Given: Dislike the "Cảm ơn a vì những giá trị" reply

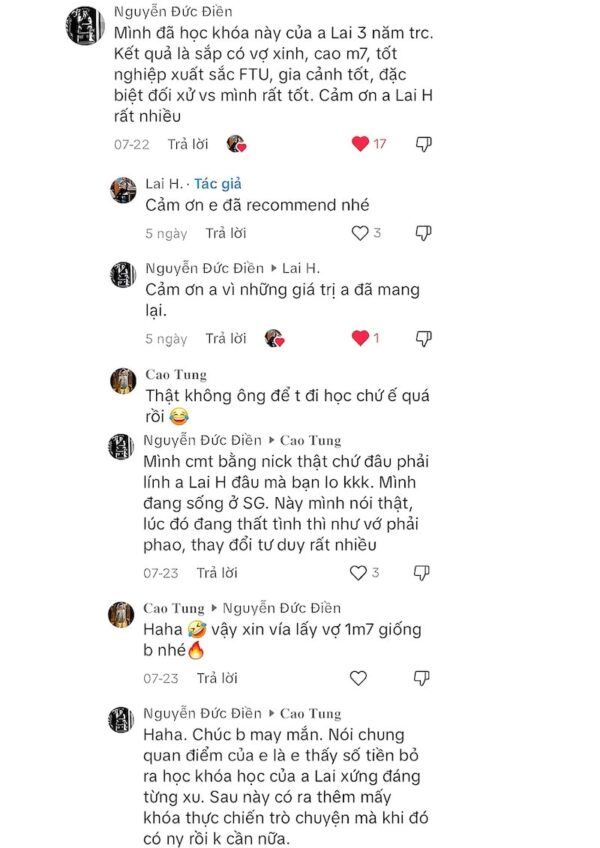Looking at the screenshot, I should [423, 338].
